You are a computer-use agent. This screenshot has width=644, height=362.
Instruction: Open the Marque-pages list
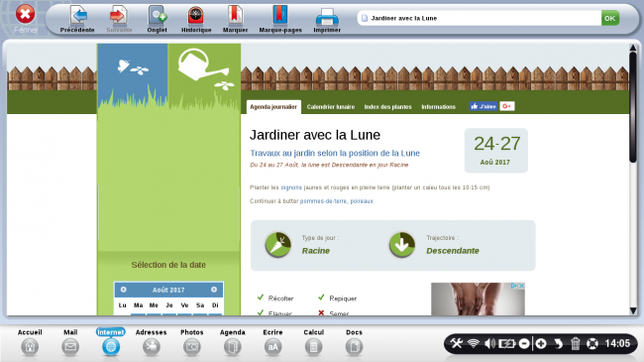[x=280, y=19]
